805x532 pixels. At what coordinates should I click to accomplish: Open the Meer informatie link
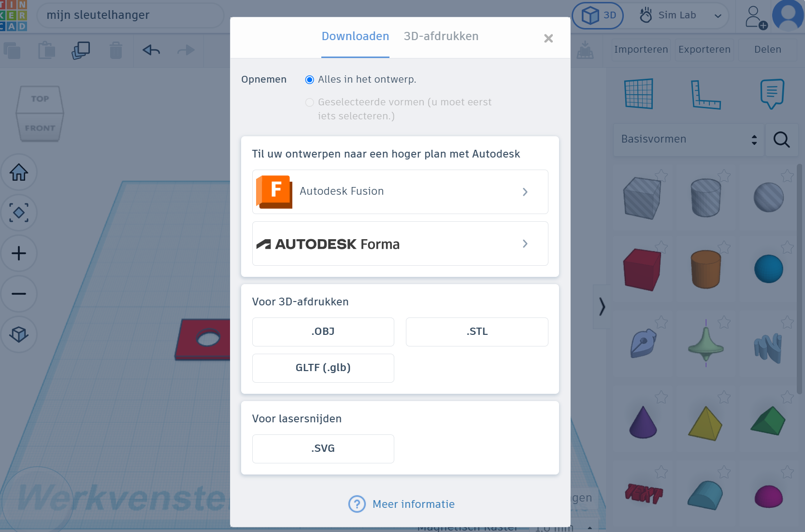click(x=402, y=504)
